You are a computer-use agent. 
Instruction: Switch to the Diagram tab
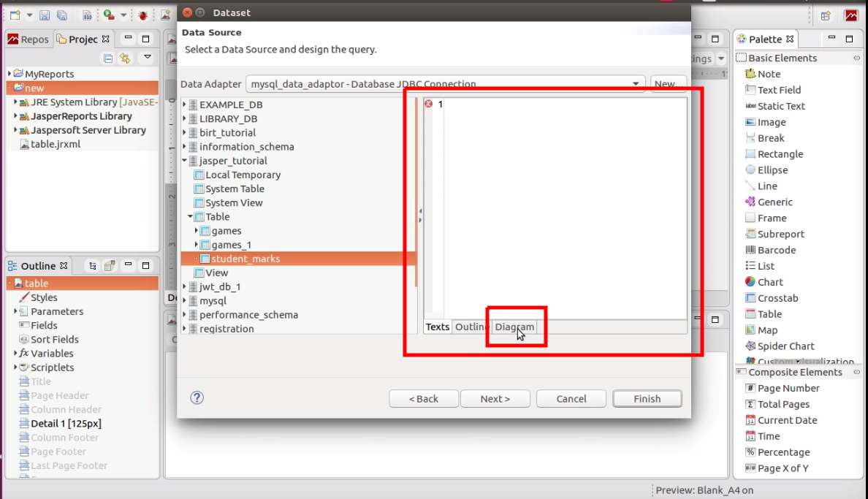coord(514,327)
